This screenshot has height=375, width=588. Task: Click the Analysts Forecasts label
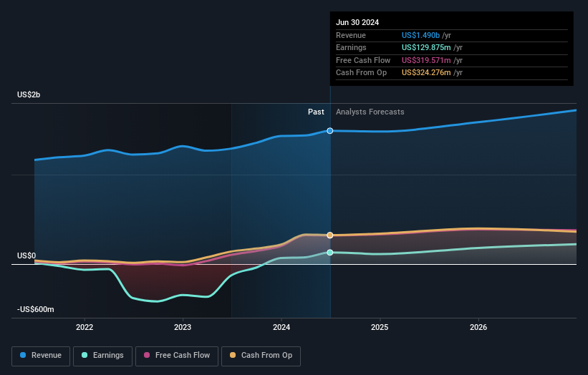point(370,112)
